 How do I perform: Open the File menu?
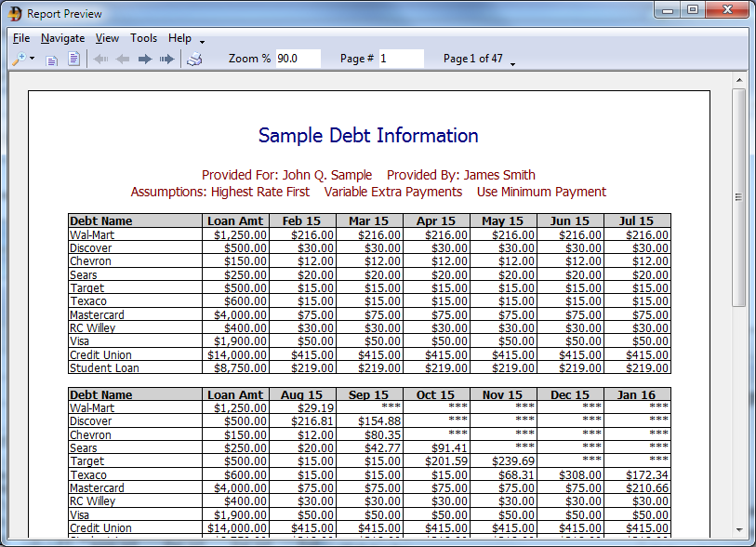[x=21, y=38]
